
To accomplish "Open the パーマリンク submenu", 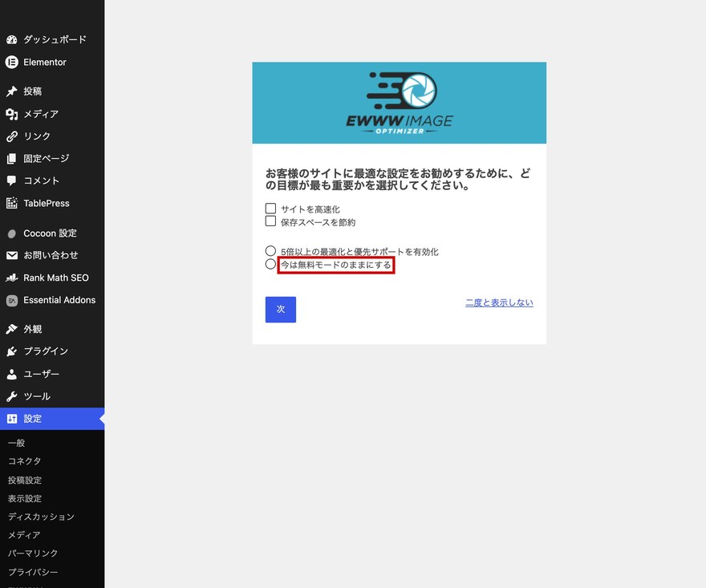I will pos(33,554).
